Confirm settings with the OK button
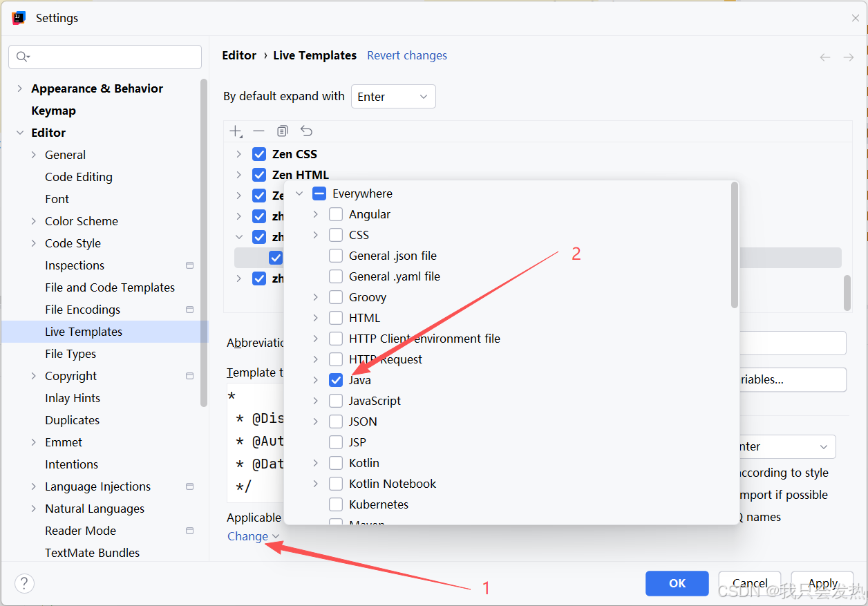 (x=677, y=583)
